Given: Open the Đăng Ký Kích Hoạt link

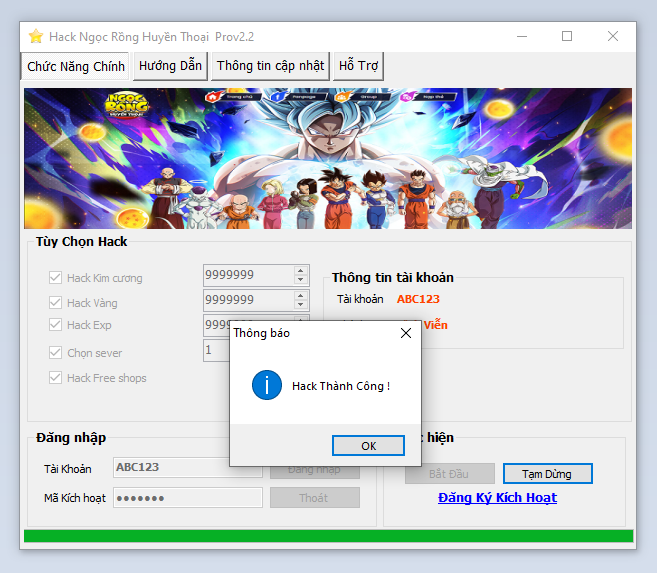Looking at the screenshot, I should pos(497,498).
